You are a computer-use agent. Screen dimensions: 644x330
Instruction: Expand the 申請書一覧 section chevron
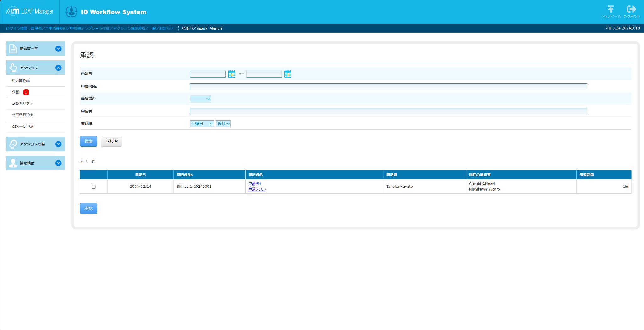tap(58, 49)
